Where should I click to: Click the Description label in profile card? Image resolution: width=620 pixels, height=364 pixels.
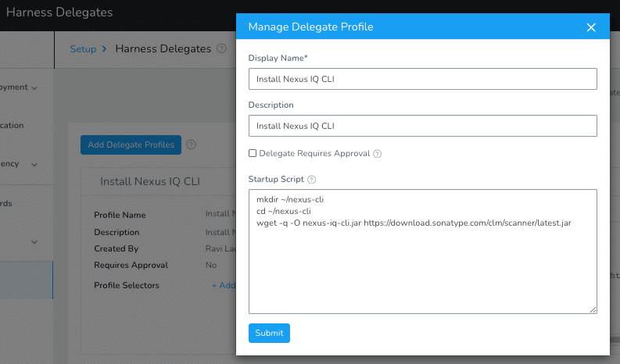pos(116,232)
